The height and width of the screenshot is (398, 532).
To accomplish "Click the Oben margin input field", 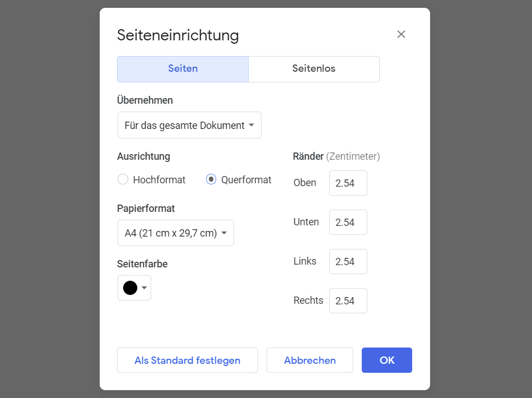I will point(348,183).
